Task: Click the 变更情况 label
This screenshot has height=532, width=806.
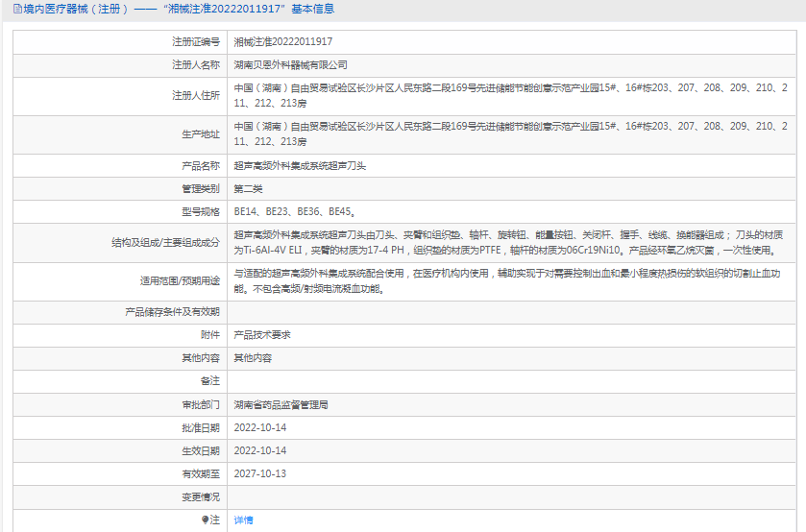Action: click(x=201, y=497)
